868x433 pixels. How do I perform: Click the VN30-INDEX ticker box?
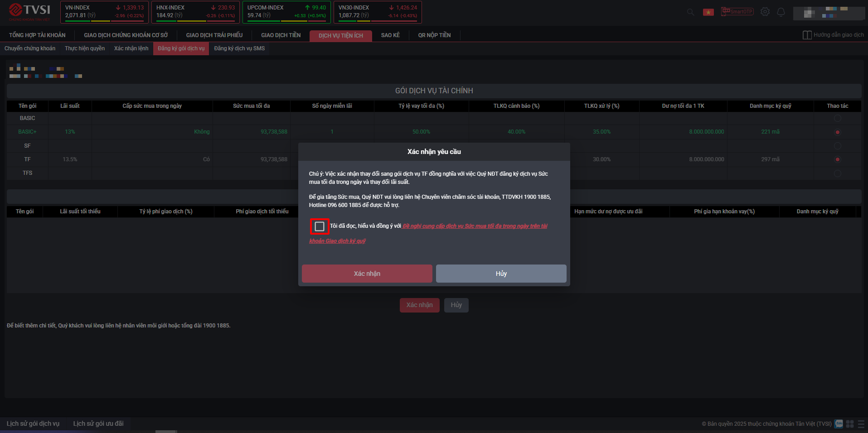coord(378,12)
